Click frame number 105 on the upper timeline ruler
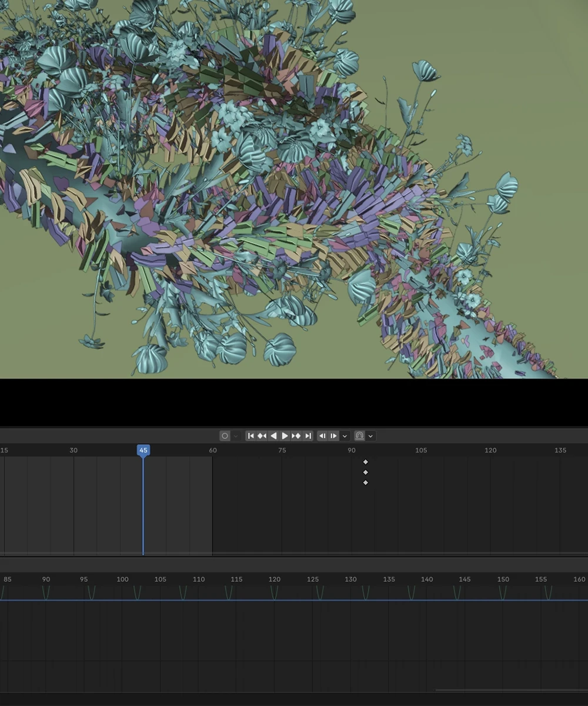 coord(421,450)
